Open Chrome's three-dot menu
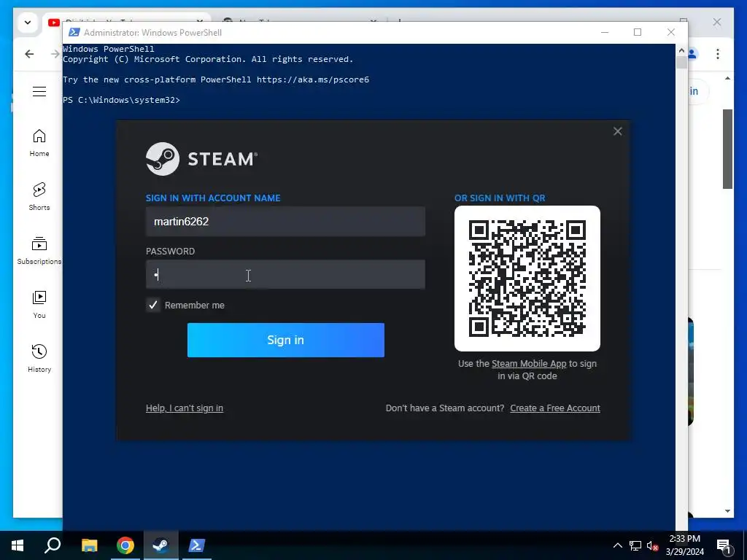The image size is (747, 560). point(718,54)
